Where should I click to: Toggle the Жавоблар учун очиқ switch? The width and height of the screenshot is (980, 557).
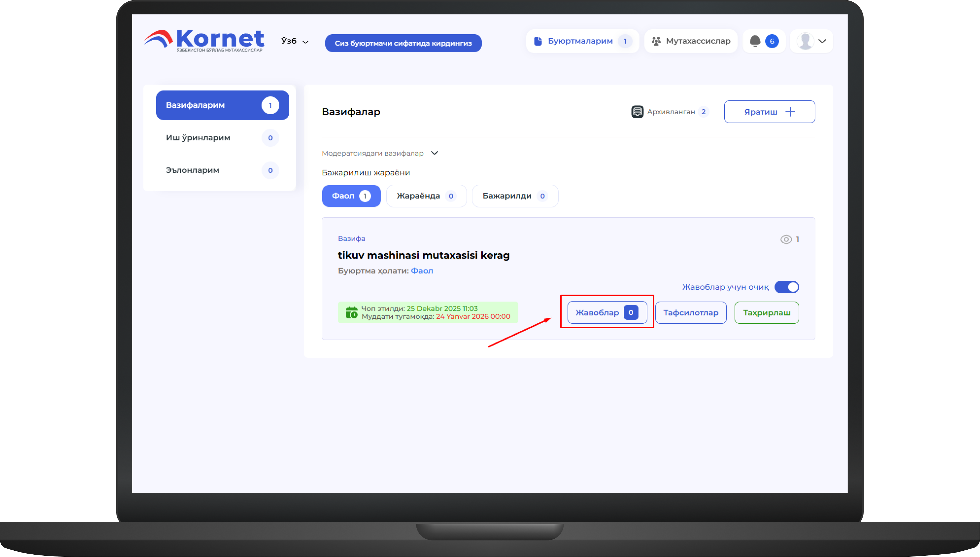pyautogui.click(x=787, y=287)
